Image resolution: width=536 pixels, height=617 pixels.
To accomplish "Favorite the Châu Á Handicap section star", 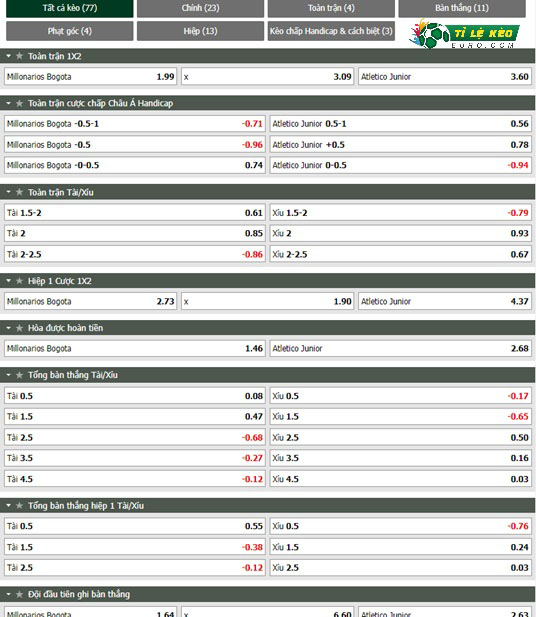I will pos(19,103).
